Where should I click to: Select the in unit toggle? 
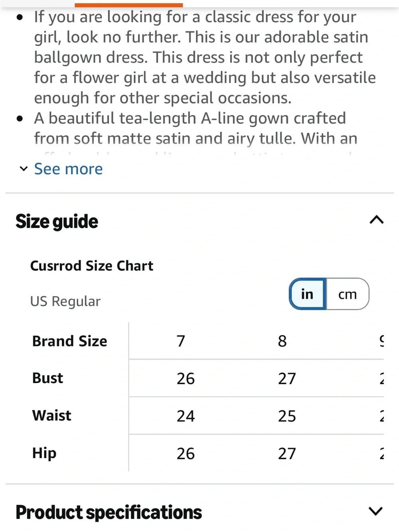(308, 294)
